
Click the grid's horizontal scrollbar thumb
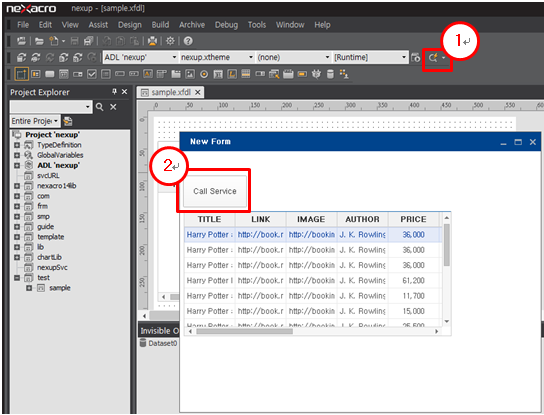pos(244,331)
